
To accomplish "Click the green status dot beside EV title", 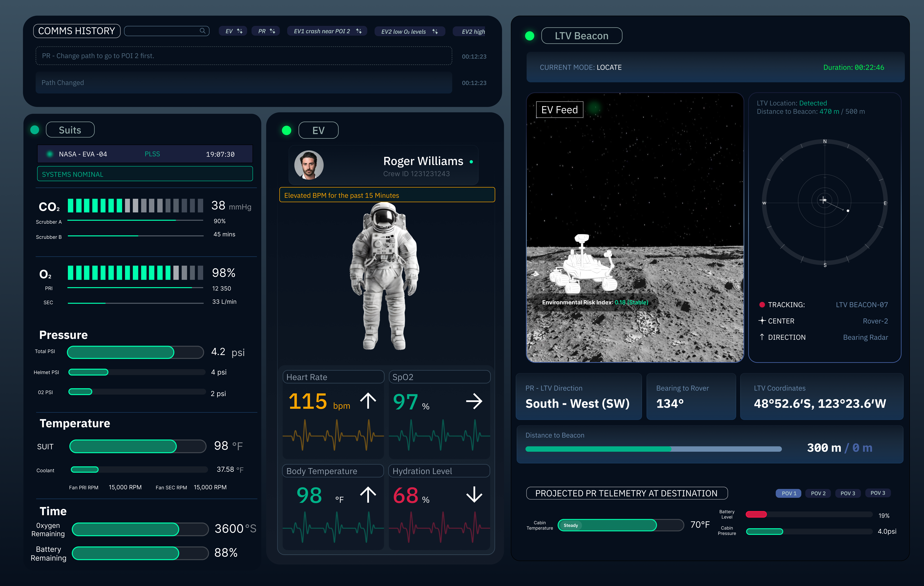I will point(287,131).
